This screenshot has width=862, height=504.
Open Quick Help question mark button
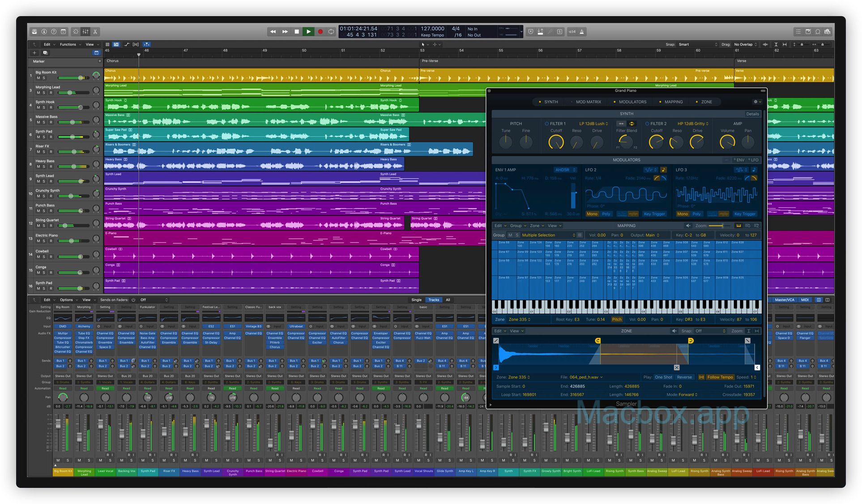54,32
